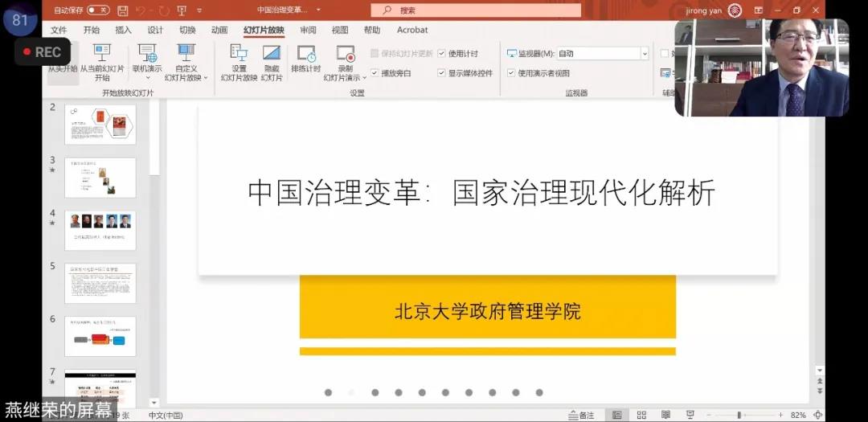Toggle 显示媒体控件 checkbox
The image size is (868, 422).
(442, 73)
